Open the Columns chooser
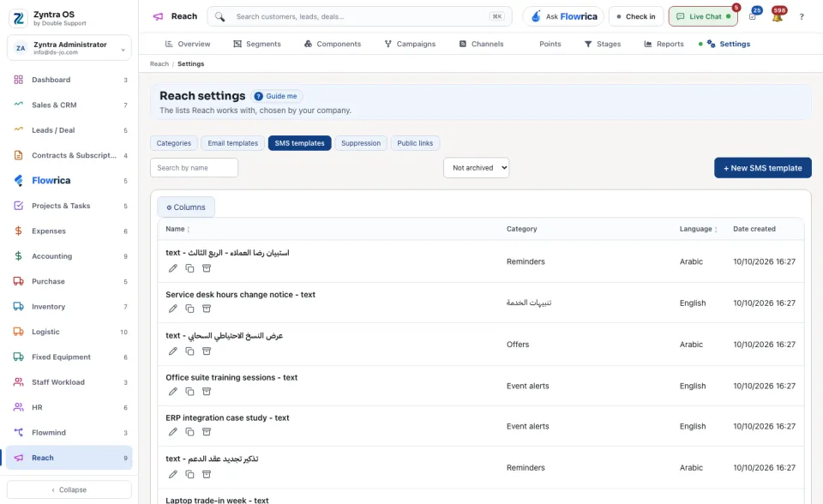This screenshot has width=823, height=504. pos(186,207)
